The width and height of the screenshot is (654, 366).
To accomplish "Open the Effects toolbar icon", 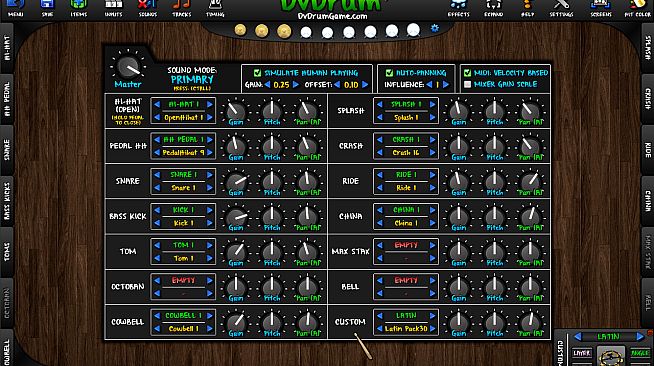I will coord(458,8).
